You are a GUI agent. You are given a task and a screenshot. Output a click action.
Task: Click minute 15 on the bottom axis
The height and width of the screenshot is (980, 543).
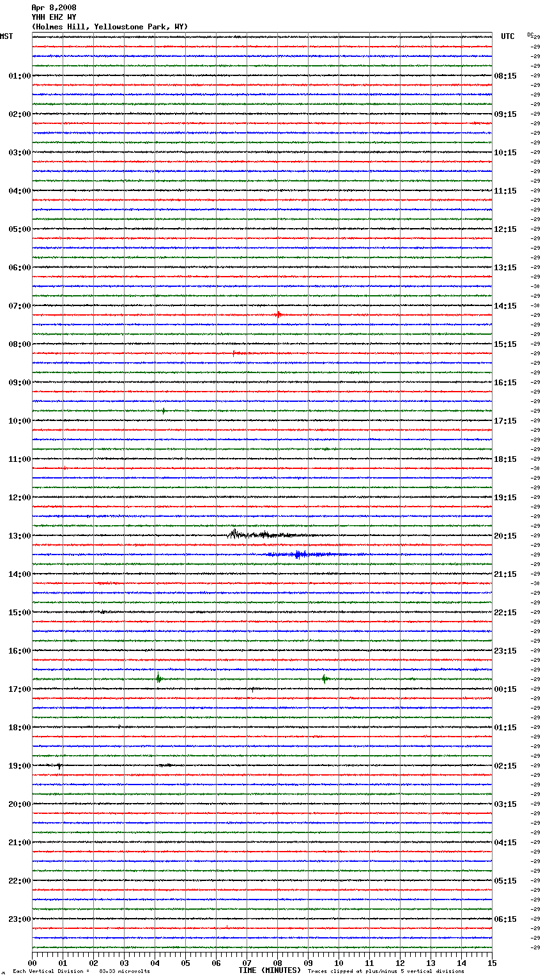492,963
